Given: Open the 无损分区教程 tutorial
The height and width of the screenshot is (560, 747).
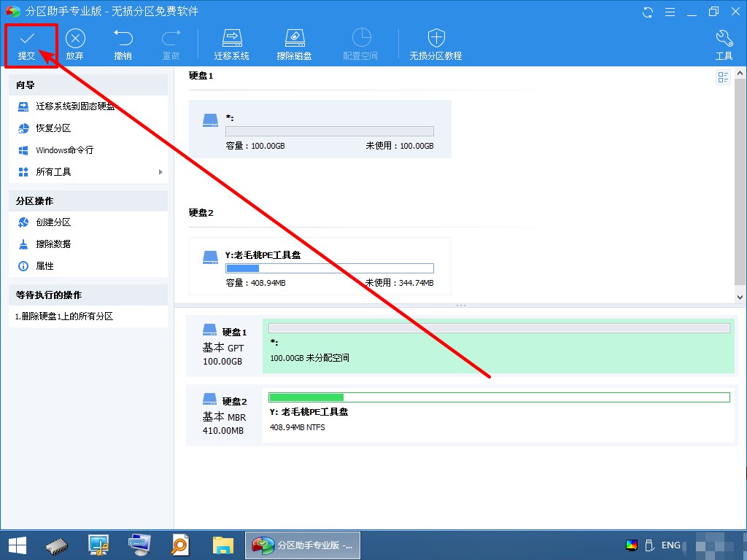Looking at the screenshot, I should point(436,44).
